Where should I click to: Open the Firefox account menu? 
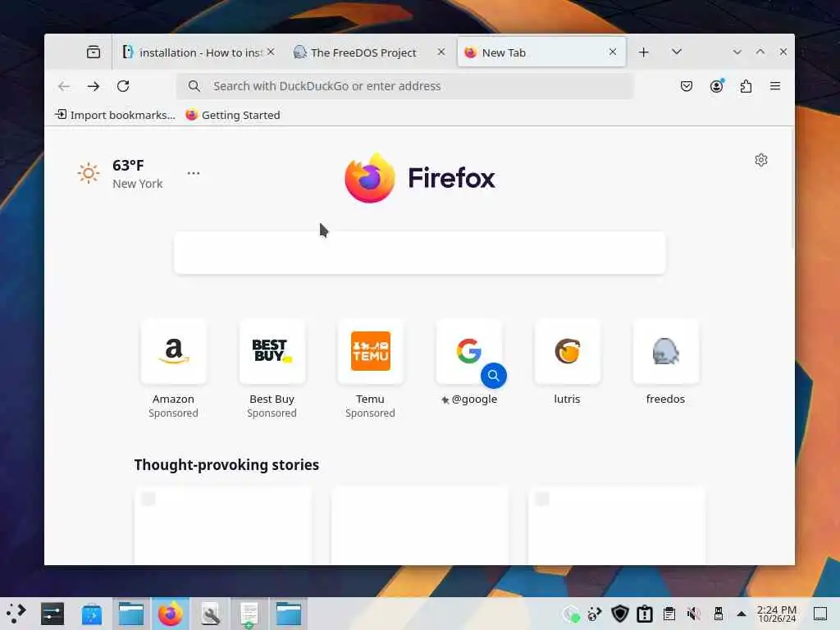coord(717,86)
